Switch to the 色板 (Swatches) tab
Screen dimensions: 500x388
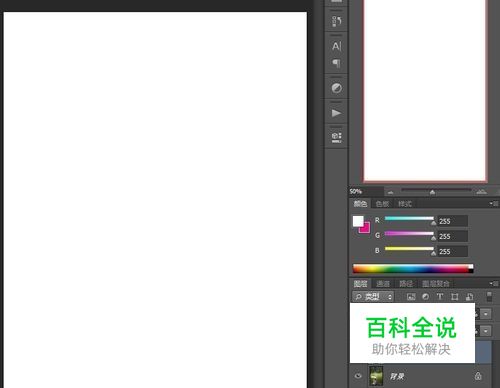[382, 204]
